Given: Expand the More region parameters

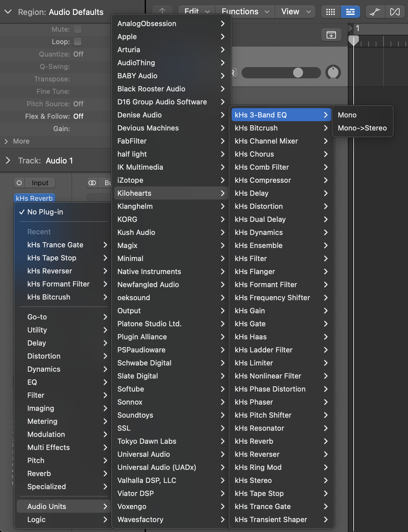Looking at the screenshot, I should pos(6,141).
